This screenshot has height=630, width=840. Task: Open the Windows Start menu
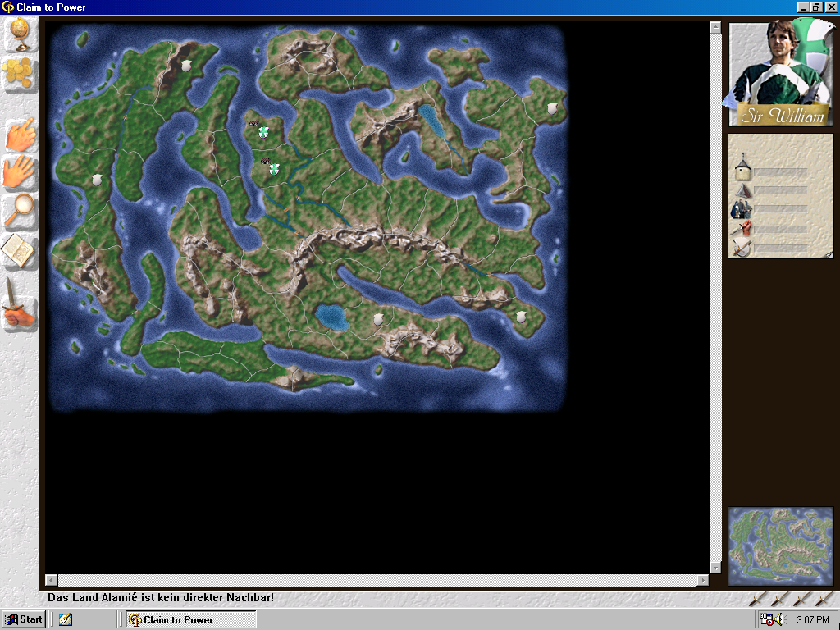[24, 619]
